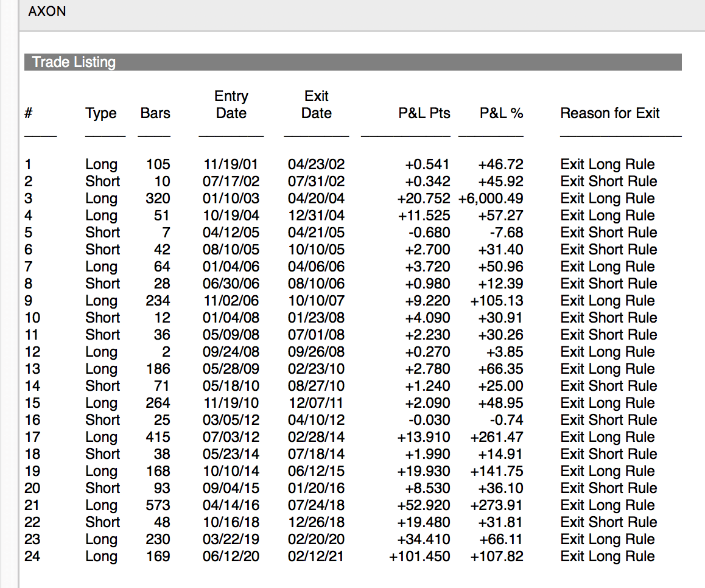Viewport: 705px width, 588px height.
Task: Select the +101.450 P&L points value
Action: (x=419, y=556)
